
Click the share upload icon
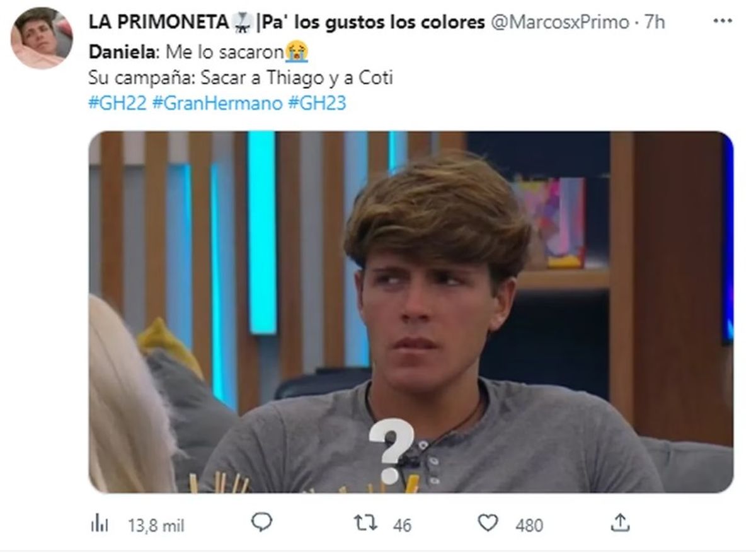coord(620,522)
